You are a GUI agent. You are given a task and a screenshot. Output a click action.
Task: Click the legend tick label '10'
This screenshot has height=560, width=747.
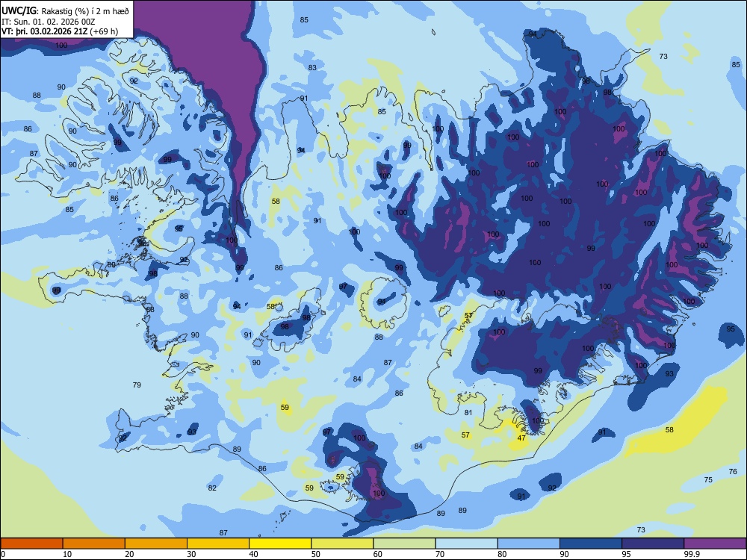[67, 554]
